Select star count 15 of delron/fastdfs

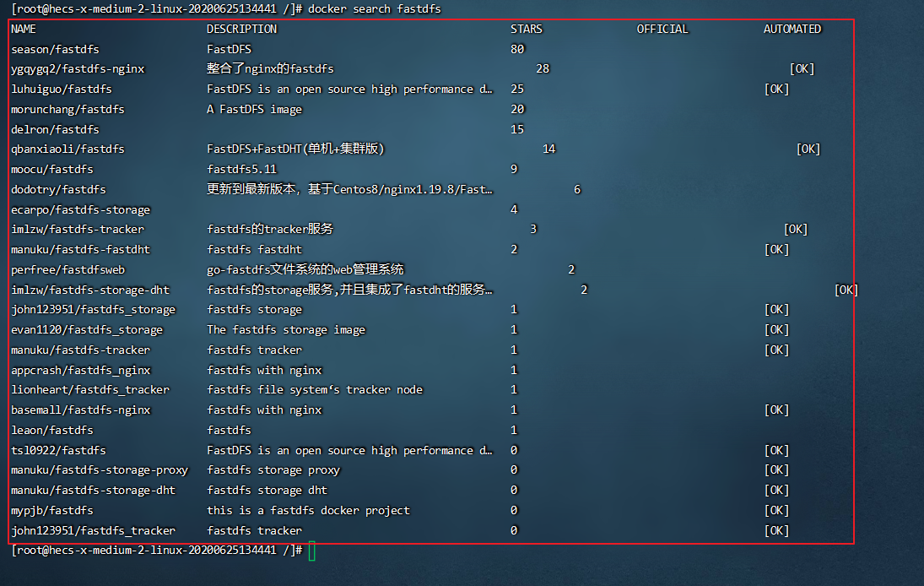click(x=517, y=129)
